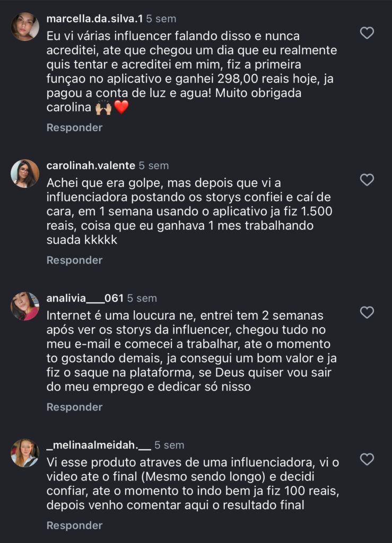Like marcella.da.silva.1's comment with the heart
The image size is (392, 543).
pyautogui.click(x=367, y=33)
